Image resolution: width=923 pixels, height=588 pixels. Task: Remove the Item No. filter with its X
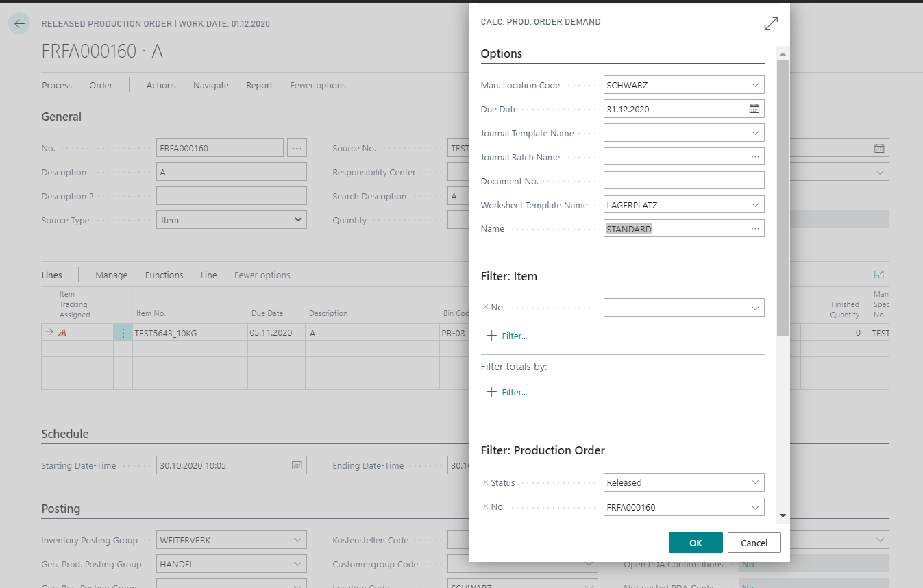(x=485, y=308)
